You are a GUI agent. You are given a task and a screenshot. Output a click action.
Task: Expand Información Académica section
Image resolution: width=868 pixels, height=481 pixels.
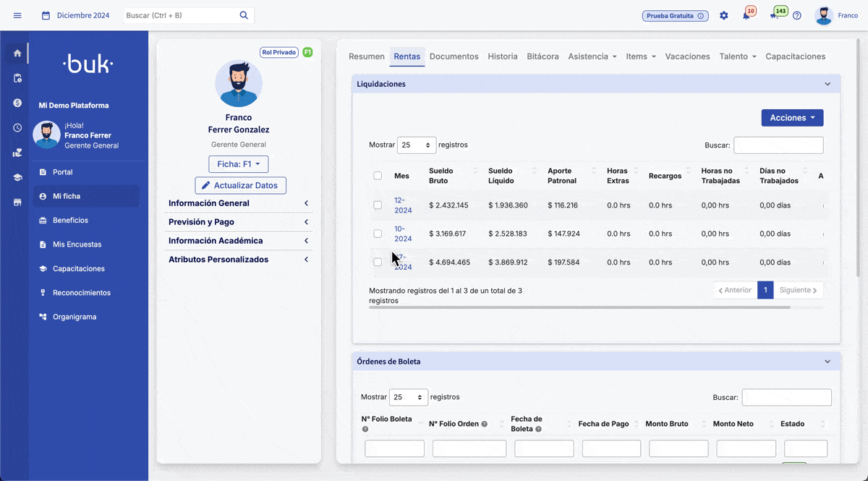point(239,241)
